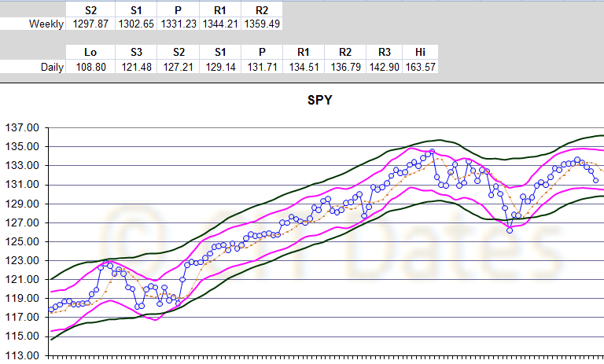
Task: Select the Daily S2 value 127.21
Action: tap(179, 67)
